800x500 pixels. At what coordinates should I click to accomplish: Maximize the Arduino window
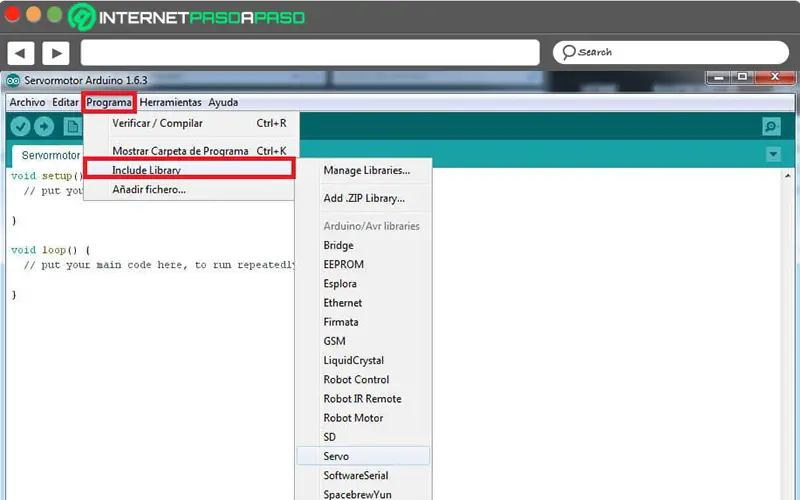coord(742,77)
